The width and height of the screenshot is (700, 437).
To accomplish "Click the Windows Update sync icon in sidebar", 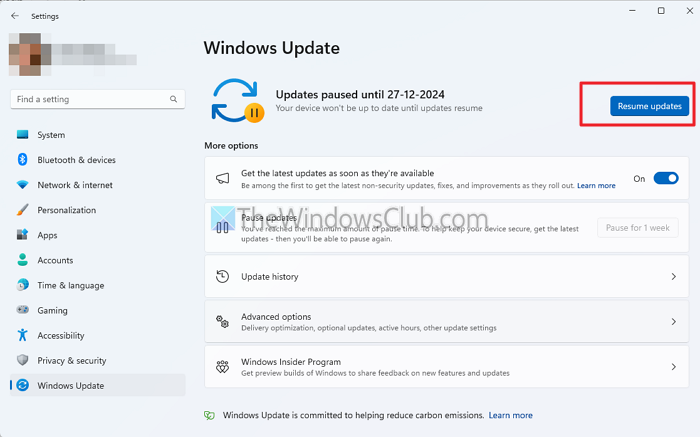I will (x=22, y=385).
